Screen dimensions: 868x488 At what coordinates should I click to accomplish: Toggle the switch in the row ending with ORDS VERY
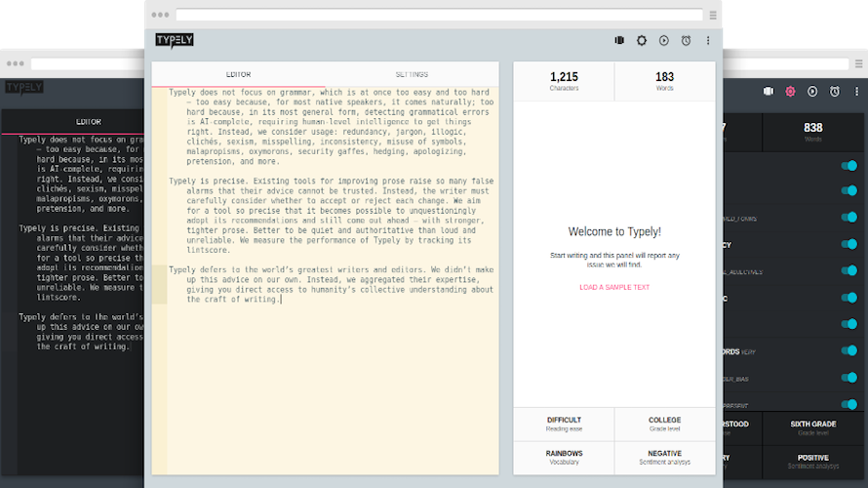click(x=849, y=350)
